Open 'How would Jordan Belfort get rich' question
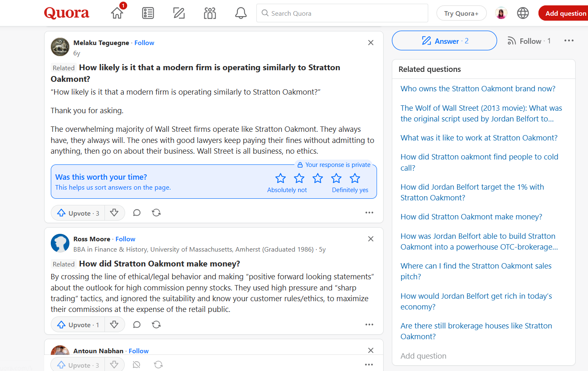This screenshot has width=588, height=371. pos(476,301)
